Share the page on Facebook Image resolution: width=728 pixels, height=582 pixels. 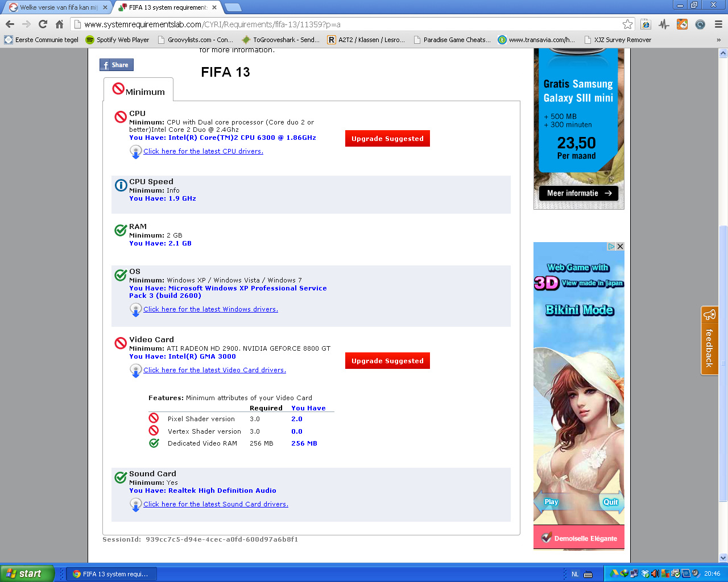[x=117, y=65]
